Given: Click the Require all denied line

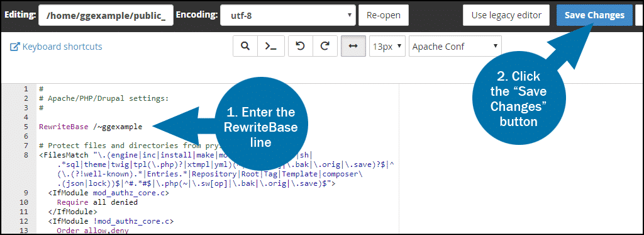Looking at the screenshot, I should [x=97, y=202].
